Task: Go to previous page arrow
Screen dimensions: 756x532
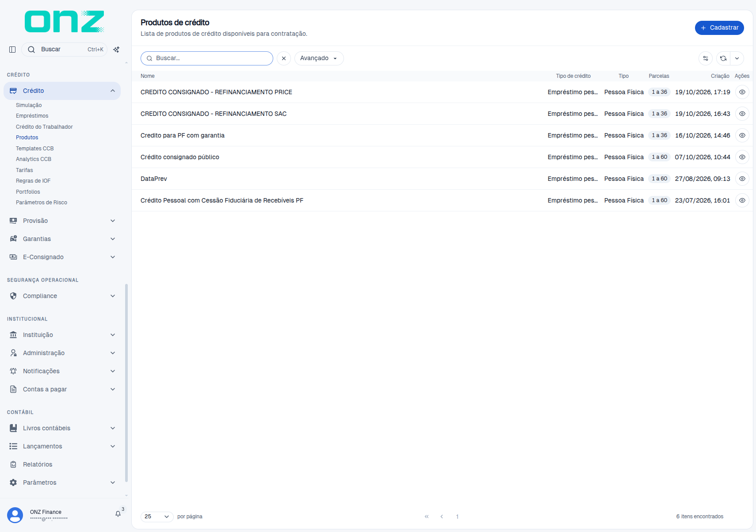Action: (442, 517)
